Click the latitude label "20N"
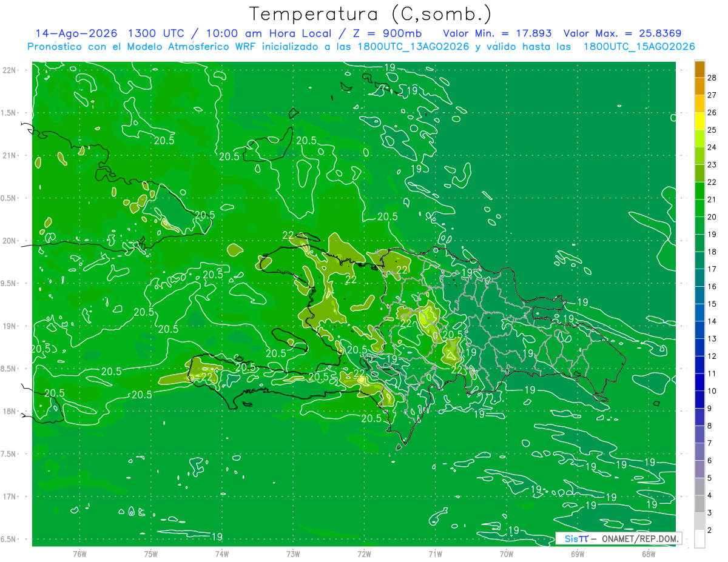The width and height of the screenshot is (728, 562). (x=10, y=241)
